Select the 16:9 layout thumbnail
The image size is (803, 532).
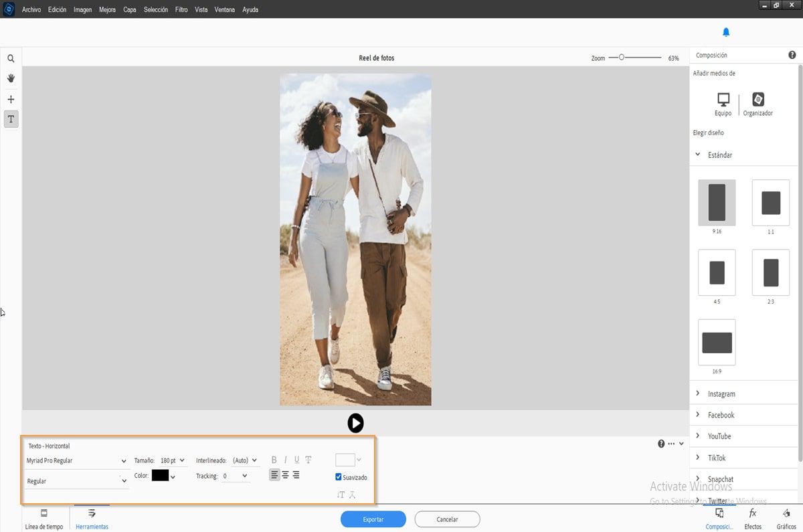[717, 342]
